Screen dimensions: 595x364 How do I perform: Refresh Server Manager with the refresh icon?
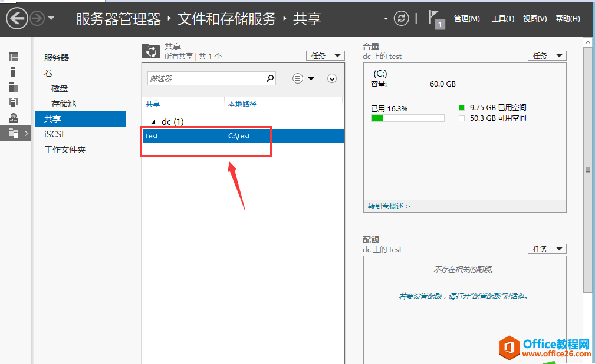[x=401, y=18]
